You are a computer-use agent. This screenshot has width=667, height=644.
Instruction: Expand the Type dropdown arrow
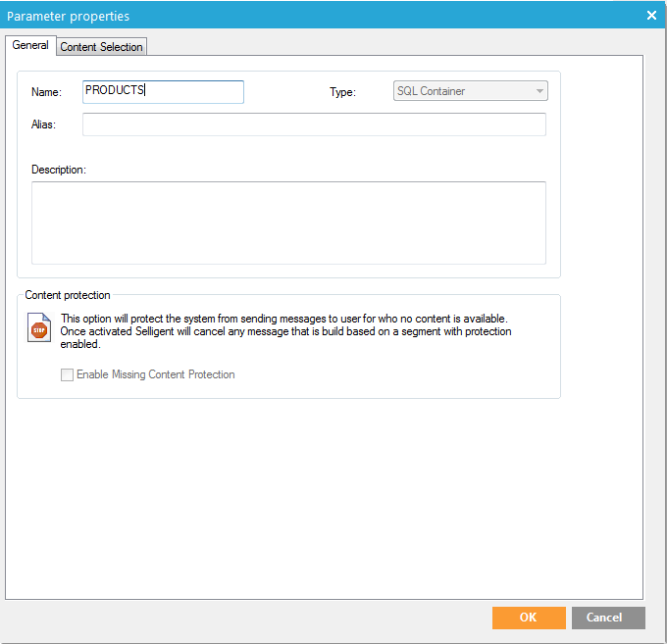pos(539,91)
